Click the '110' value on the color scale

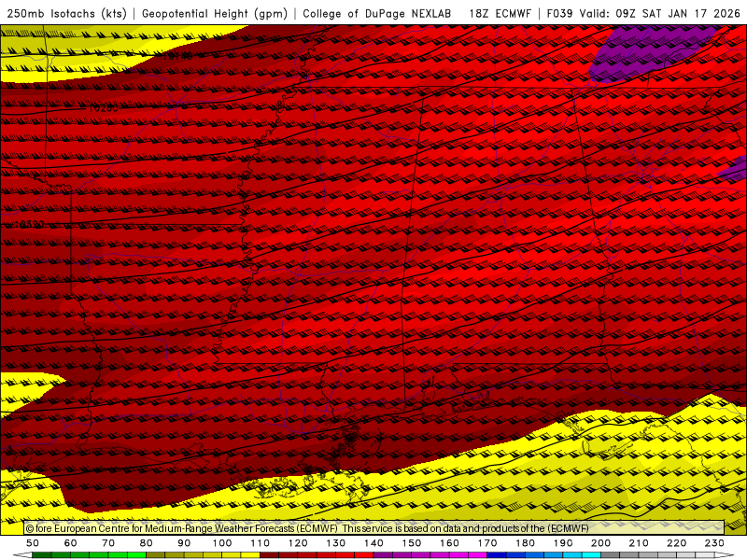pos(261,543)
